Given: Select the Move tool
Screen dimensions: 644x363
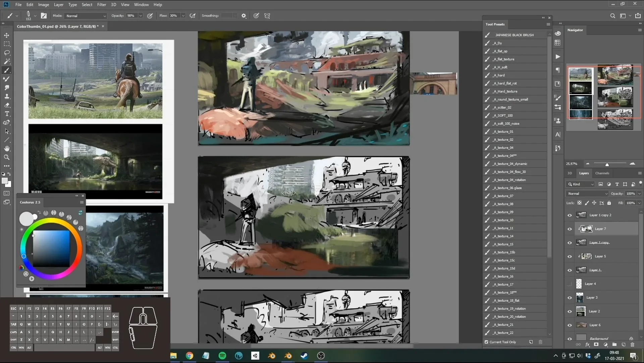Looking at the screenshot, I should tap(7, 35).
